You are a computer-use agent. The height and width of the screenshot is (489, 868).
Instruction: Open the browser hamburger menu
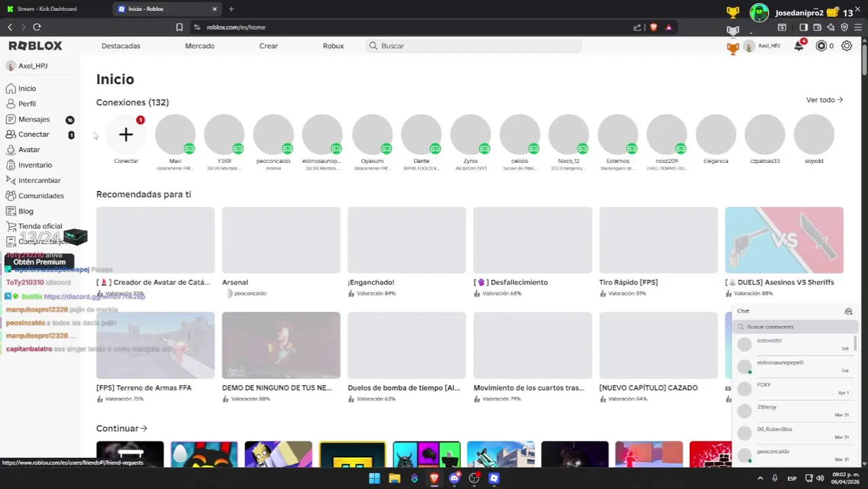tap(858, 27)
